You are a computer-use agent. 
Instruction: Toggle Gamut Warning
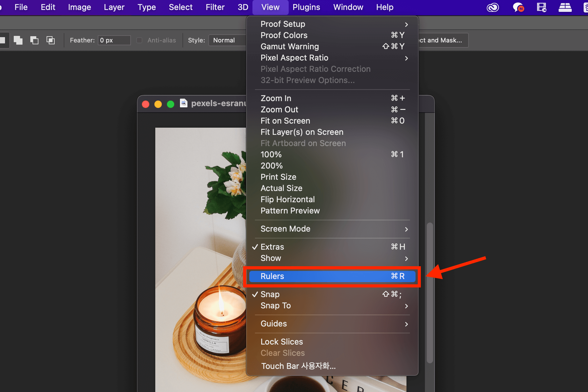332,47
